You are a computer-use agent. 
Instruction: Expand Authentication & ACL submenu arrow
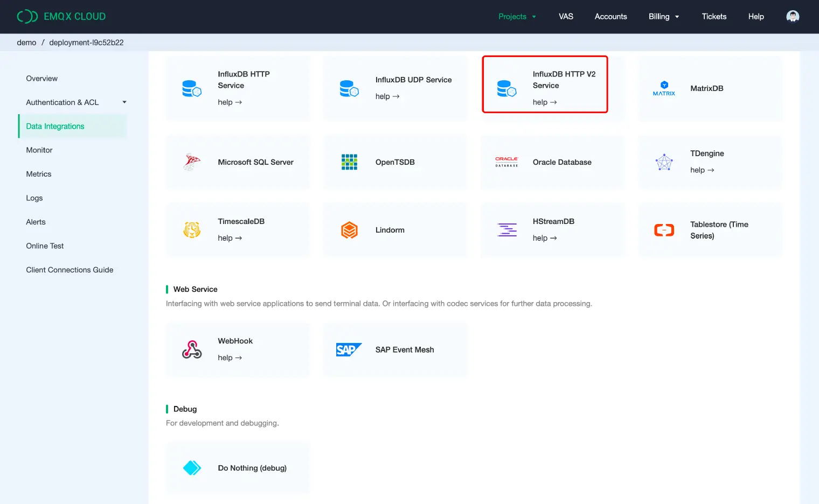(124, 102)
